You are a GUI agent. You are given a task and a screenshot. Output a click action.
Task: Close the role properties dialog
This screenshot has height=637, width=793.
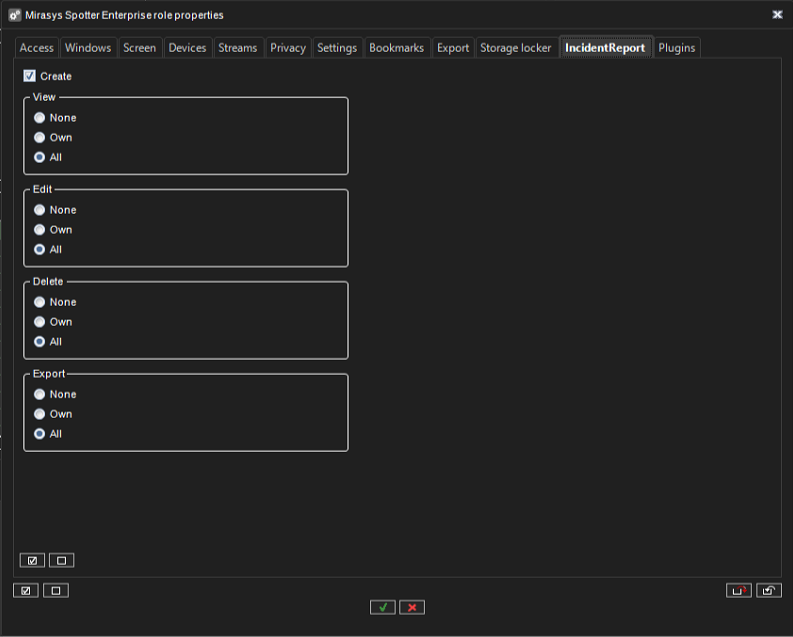(x=777, y=15)
